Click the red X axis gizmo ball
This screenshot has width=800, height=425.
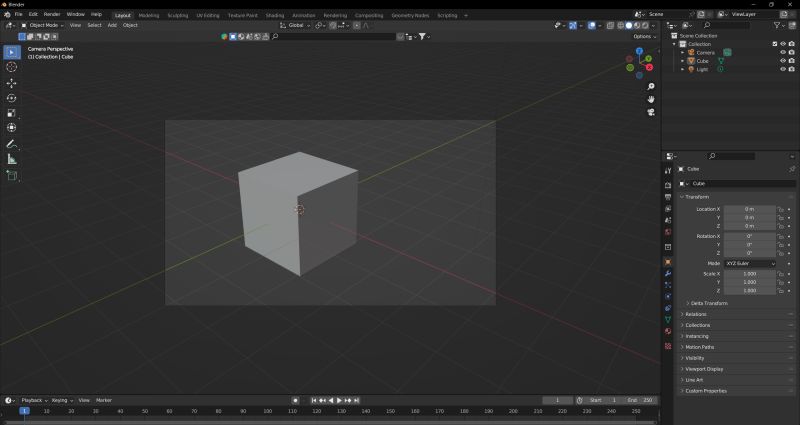[x=649, y=67]
